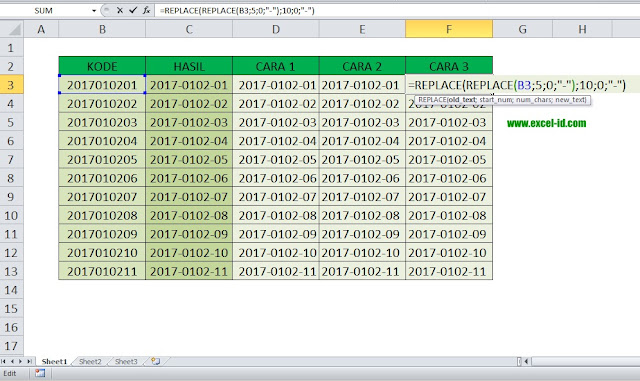This screenshot has width=640, height=381.
Task: Click the HASIL header cell
Action: coord(189,66)
